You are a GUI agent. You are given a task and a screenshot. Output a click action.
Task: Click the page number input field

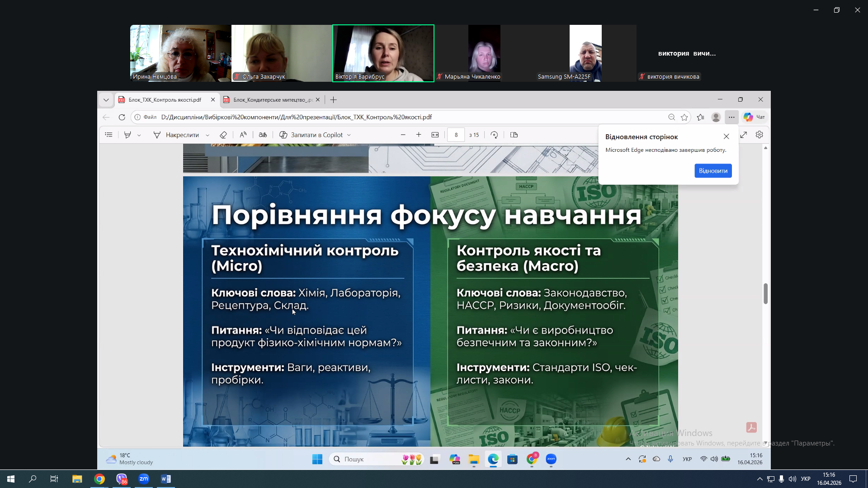coord(456,135)
